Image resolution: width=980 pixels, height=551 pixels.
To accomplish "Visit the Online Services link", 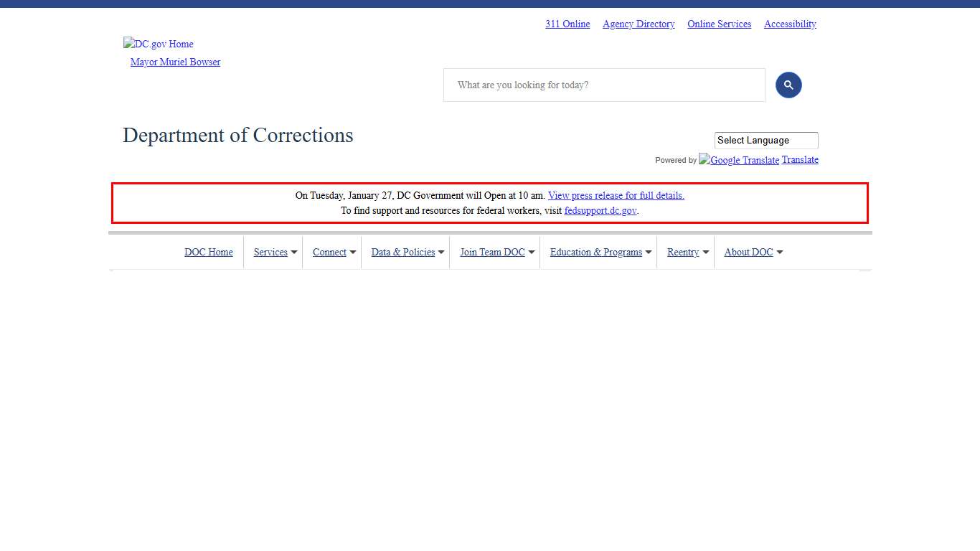I will tap(719, 24).
